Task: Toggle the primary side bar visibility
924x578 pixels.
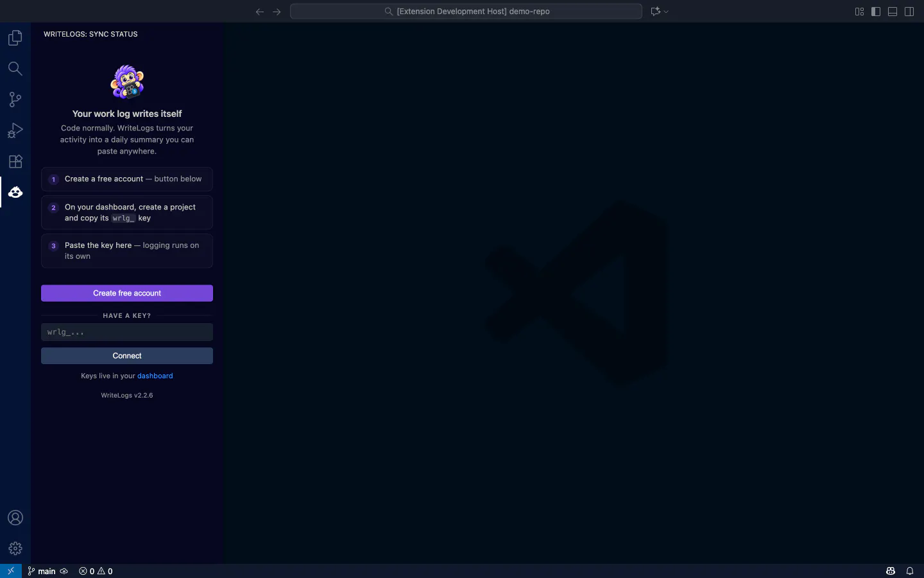Action: pyautogui.click(x=876, y=12)
